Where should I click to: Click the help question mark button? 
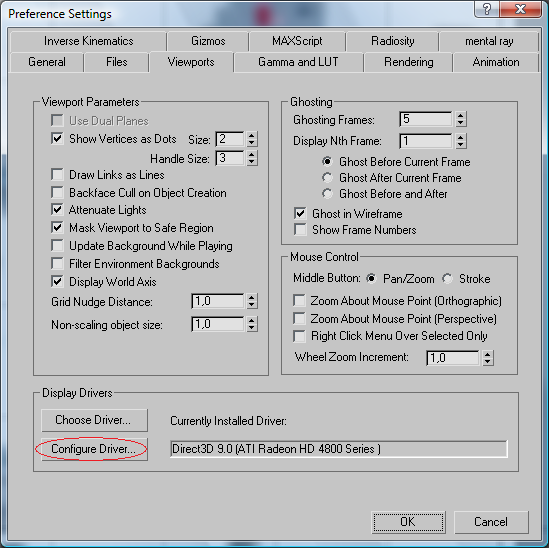487,9
